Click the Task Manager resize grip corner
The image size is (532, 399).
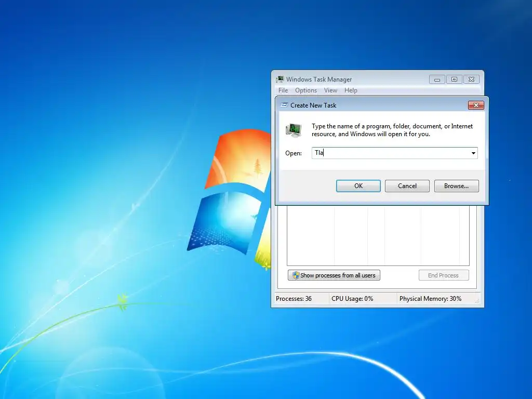click(477, 301)
